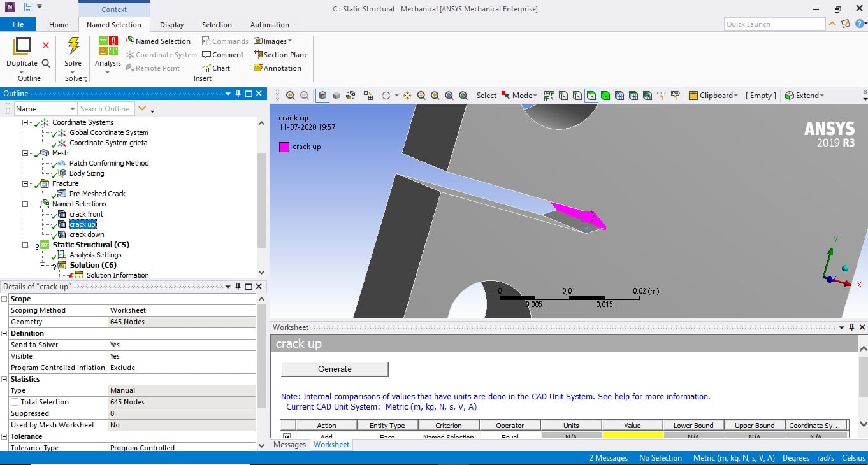Click the Pre-Meshed Crack icon in the tree
Viewport: 868px width, 465px height.
[61, 194]
